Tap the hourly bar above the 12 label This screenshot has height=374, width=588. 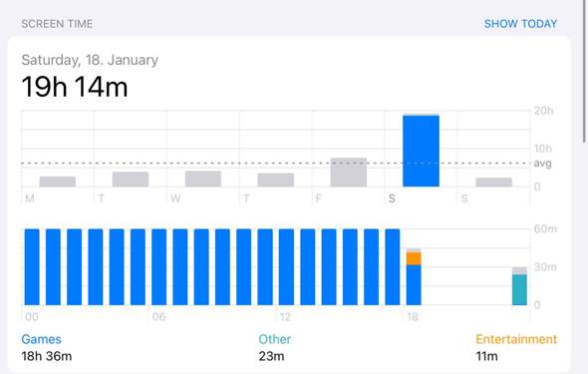(x=286, y=266)
